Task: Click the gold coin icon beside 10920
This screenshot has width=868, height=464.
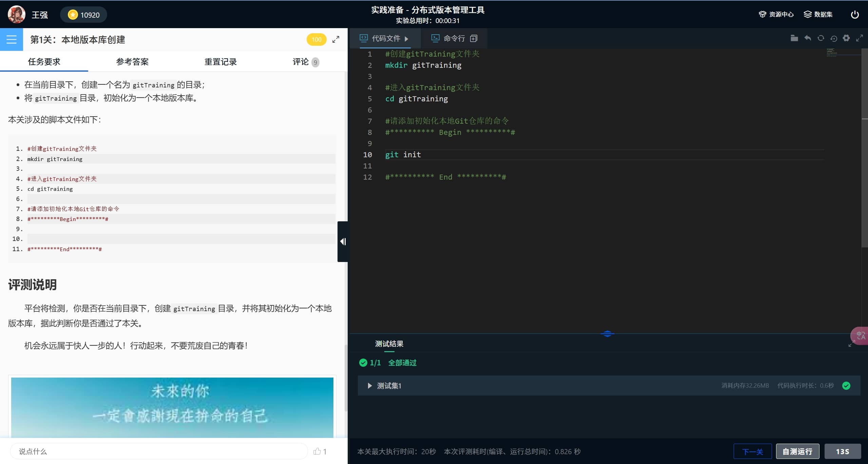Action: 73,15
